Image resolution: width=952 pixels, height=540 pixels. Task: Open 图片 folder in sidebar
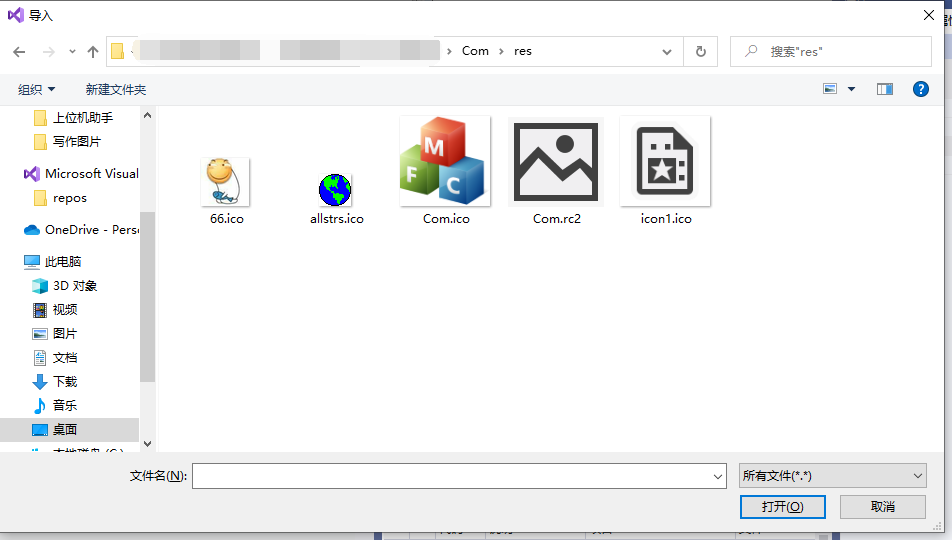pyautogui.click(x=55, y=333)
